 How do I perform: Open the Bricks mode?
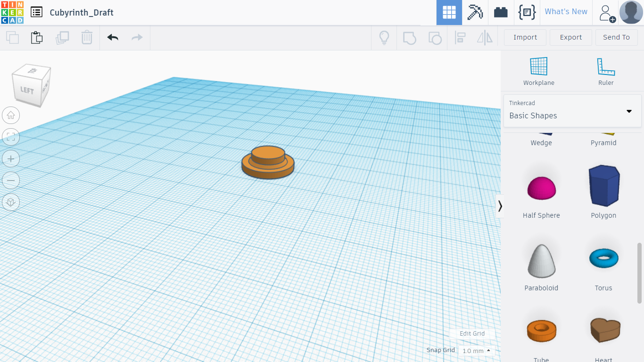point(501,13)
